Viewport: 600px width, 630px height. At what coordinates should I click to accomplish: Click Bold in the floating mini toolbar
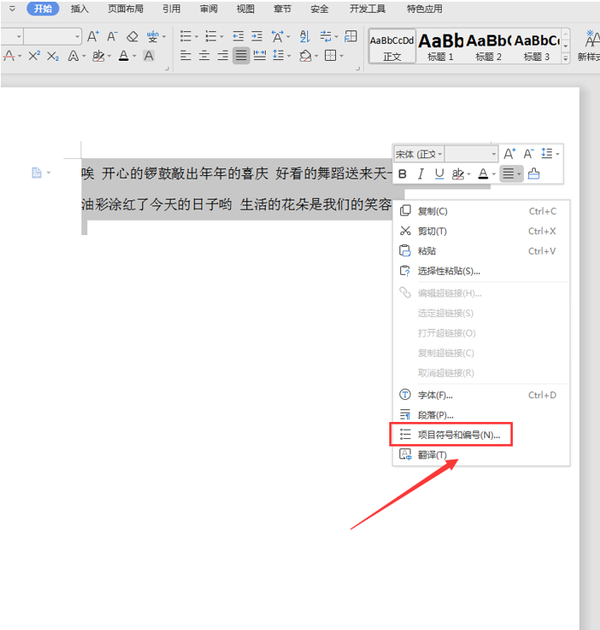(x=403, y=174)
